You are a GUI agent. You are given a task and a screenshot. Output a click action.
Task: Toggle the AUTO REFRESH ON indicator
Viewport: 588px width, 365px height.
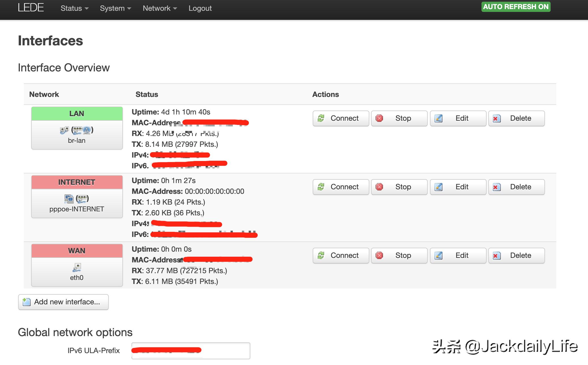click(515, 7)
